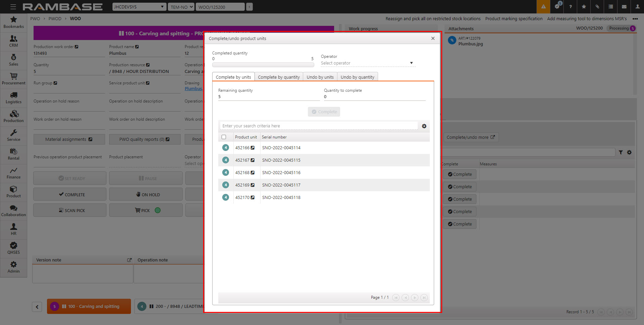The width and height of the screenshot is (644, 325).
Task: Click the alert warning icon in header
Action: tap(543, 7)
